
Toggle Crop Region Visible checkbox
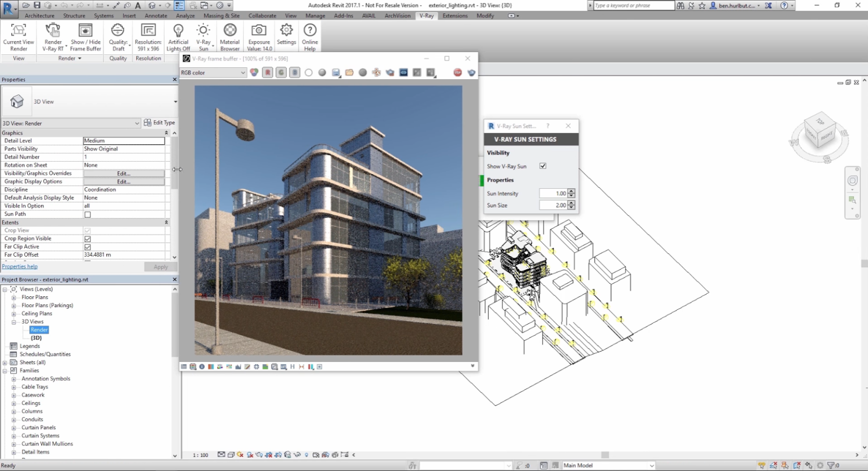pos(88,239)
